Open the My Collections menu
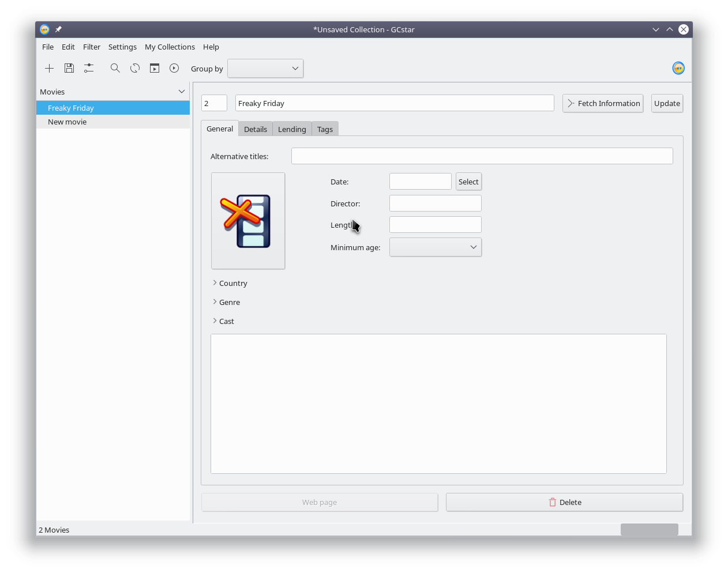This screenshot has width=728, height=573. [x=170, y=47]
